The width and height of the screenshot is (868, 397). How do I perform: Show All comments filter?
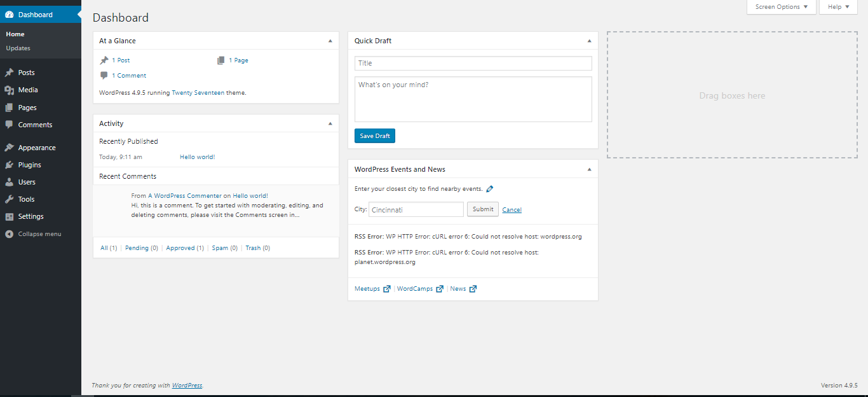(109, 248)
